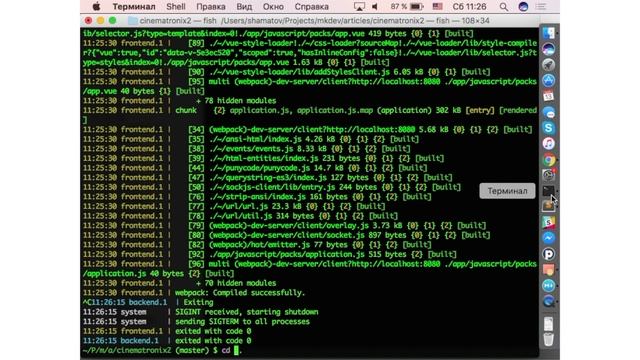This screenshot has width=640, height=360.
Task: Open Launchpad rocket icon in Dock
Action: [x=549, y=64]
